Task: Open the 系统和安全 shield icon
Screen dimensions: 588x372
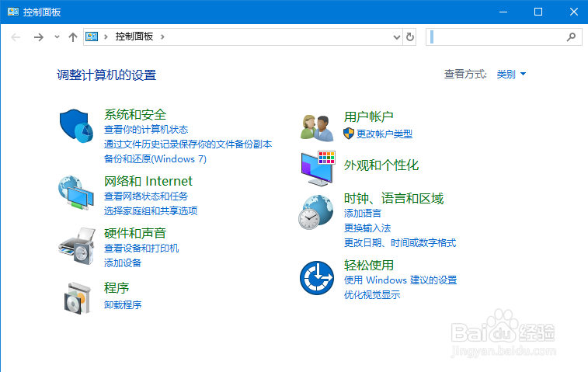Action: pyautogui.click(x=76, y=126)
